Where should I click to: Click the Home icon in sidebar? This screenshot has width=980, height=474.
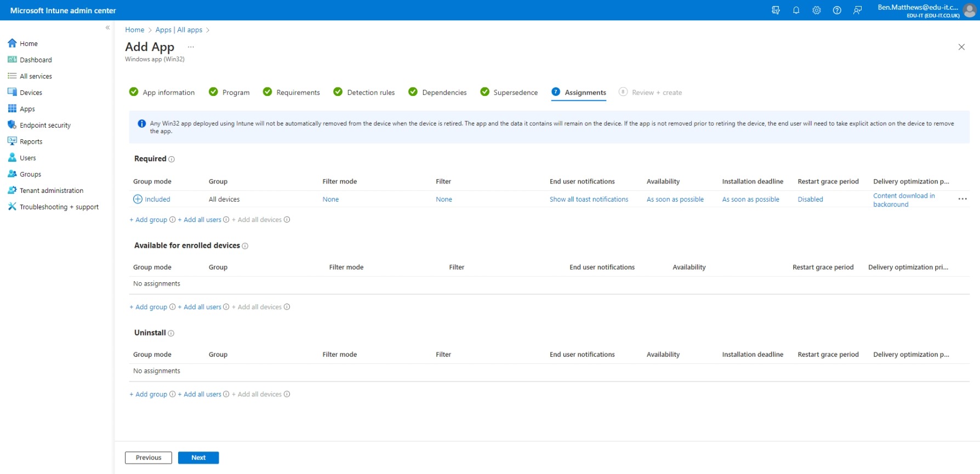tap(12, 43)
